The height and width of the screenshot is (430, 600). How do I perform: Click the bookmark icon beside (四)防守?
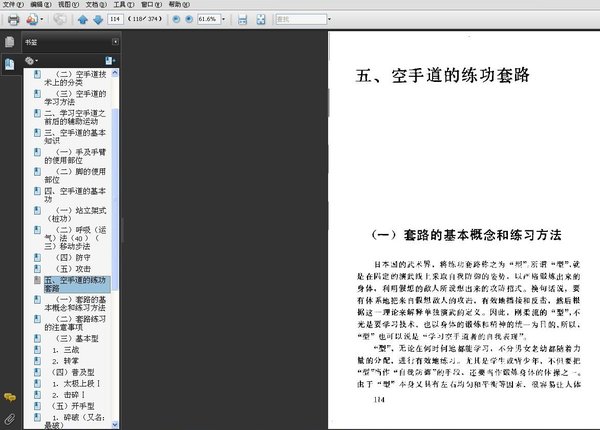pyautogui.click(x=37, y=257)
